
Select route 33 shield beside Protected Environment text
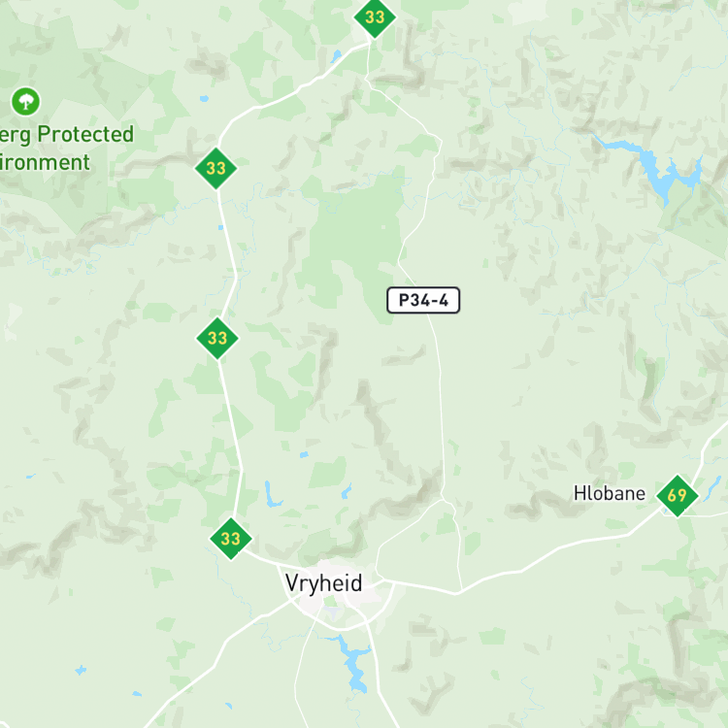click(215, 168)
